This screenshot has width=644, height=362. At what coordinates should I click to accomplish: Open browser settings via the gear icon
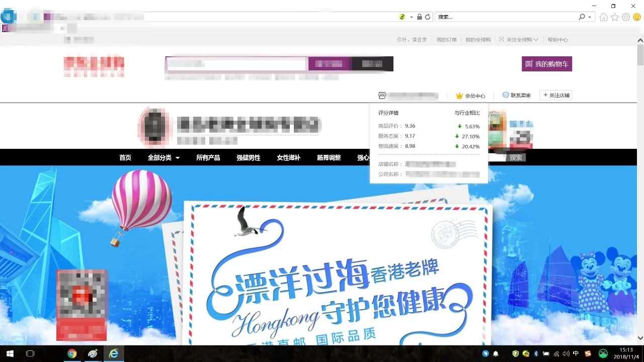click(x=625, y=17)
